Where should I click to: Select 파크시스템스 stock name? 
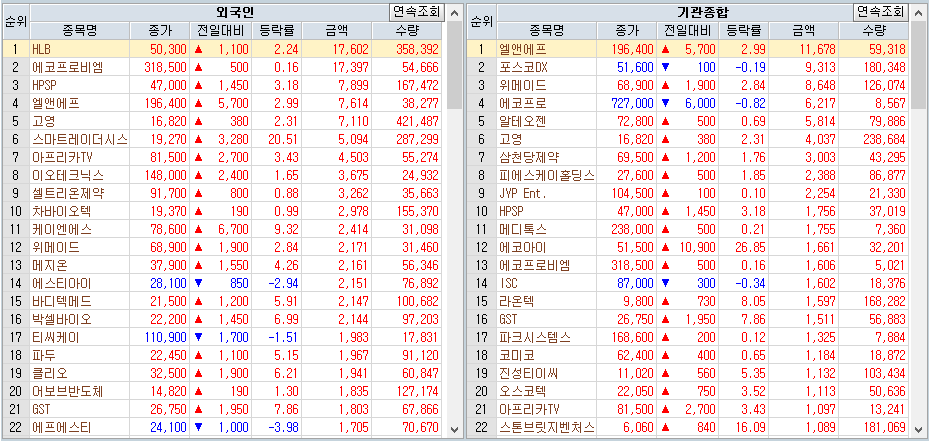click(x=534, y=338)
